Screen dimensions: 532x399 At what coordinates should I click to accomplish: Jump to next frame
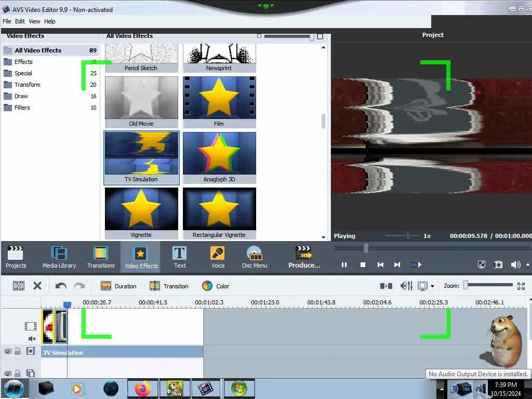pyautogui.click(x=397, y=264)
